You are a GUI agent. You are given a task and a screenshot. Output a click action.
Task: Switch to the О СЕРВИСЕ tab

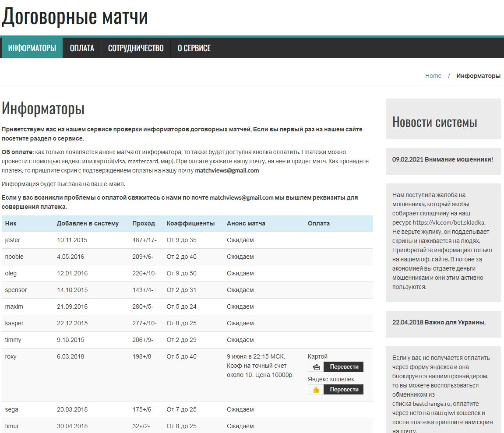pyautogui.click(x=193, y=48)
